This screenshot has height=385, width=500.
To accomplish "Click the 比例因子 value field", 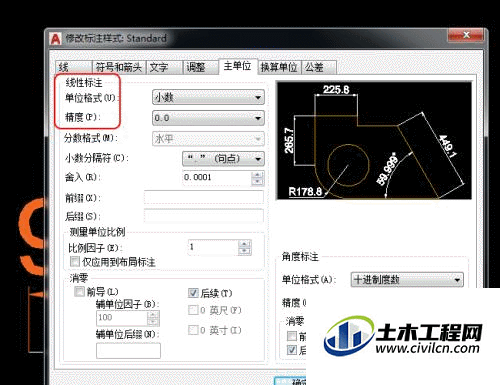I will click(x=213, y=247).
